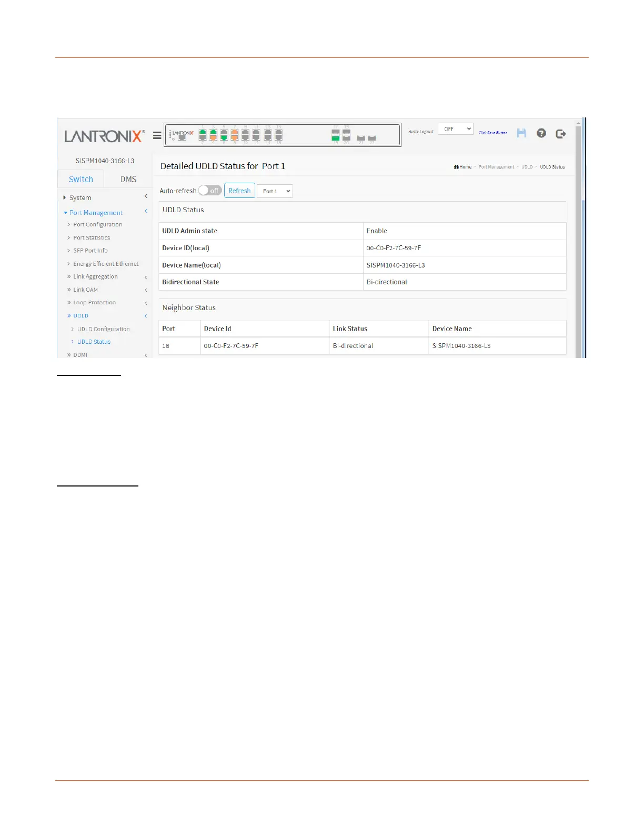Click the Bidirectional State 'Bi-directional' value
This screenshot has height=834, width=644.
click(x=387, y=282)
